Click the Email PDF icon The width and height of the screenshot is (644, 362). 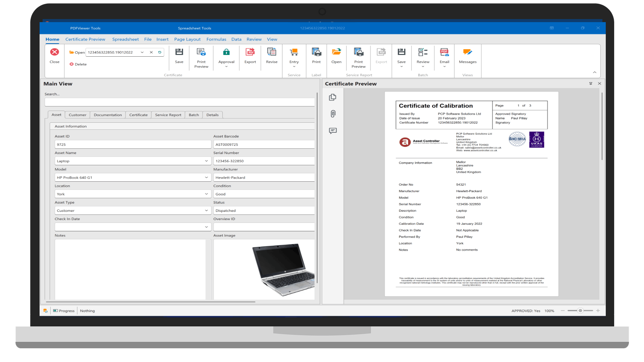click(x=444, y=52)
